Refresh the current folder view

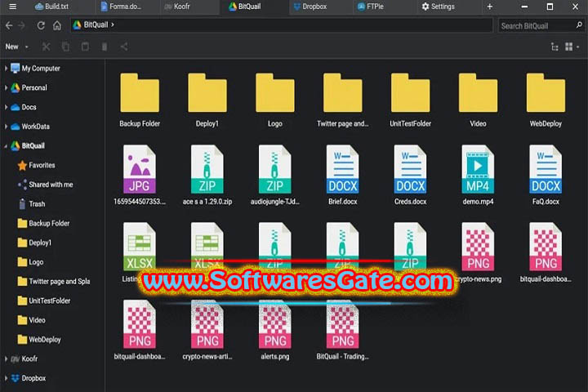coord(41,25)
